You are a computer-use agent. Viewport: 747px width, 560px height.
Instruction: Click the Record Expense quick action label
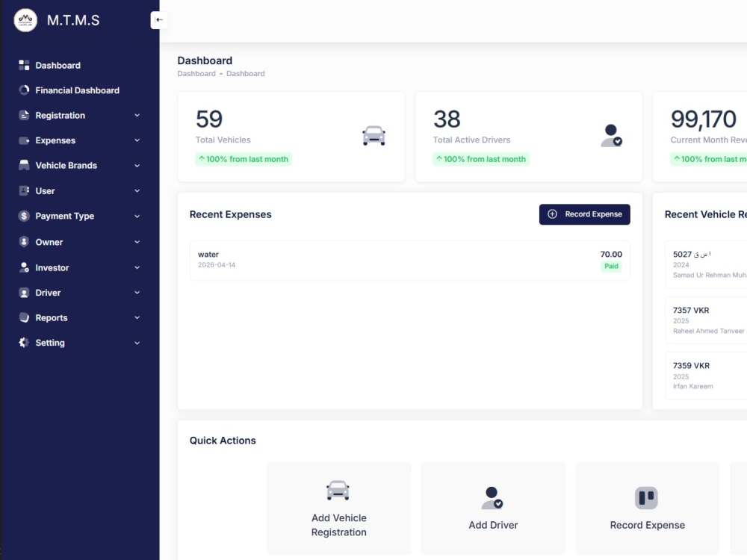[648, 525]
